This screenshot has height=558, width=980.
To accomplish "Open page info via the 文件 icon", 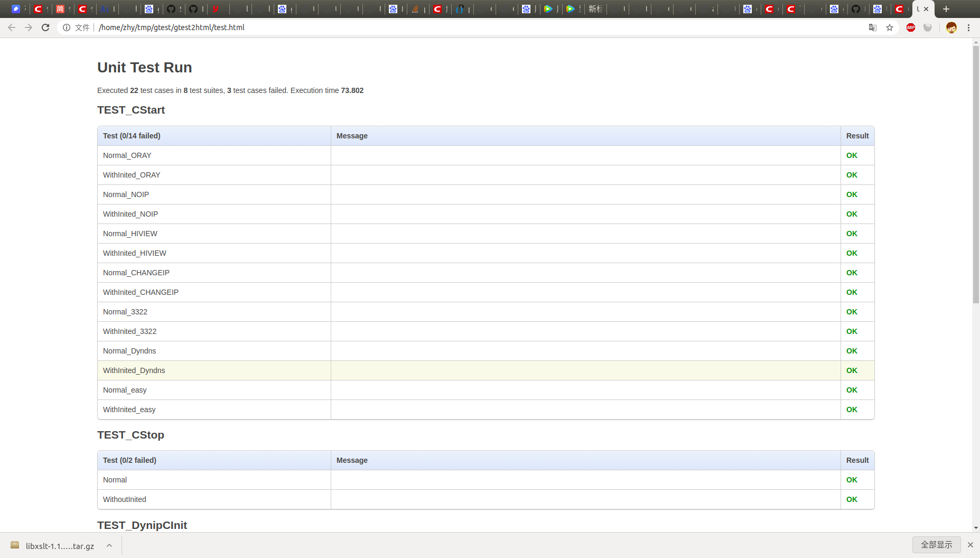I will tap(67, 27).
